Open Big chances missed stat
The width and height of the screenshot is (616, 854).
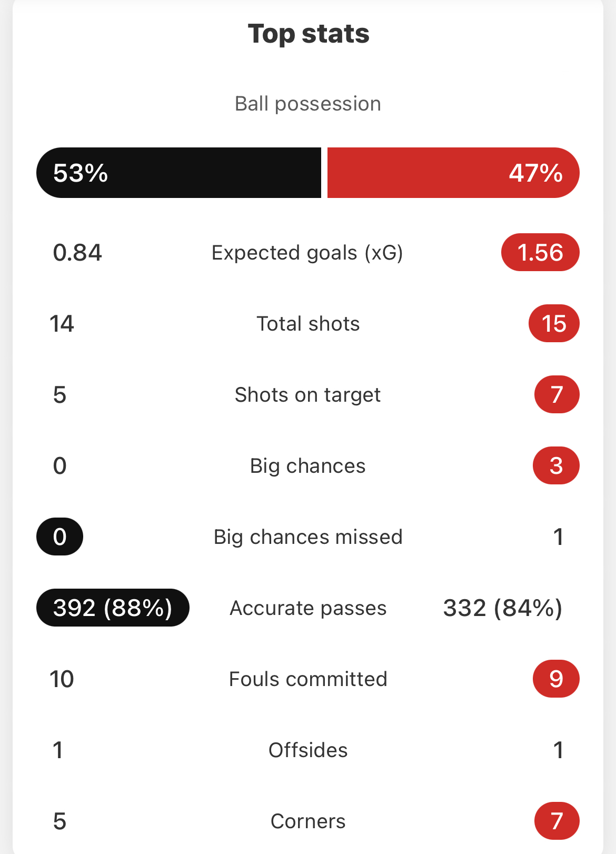pyautogui.click(x=308, y=537)
